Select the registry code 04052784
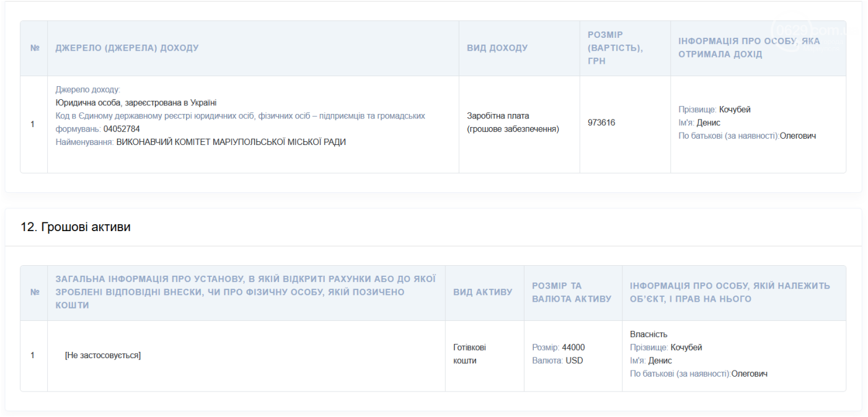Viewport: 868px width, 417px height. 122,129
